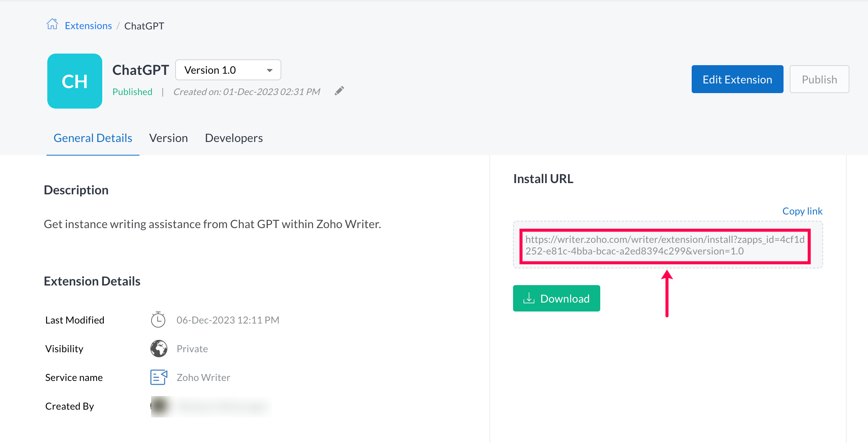
Task: Click the pencil edit icon
Action: tap(339, 91)
